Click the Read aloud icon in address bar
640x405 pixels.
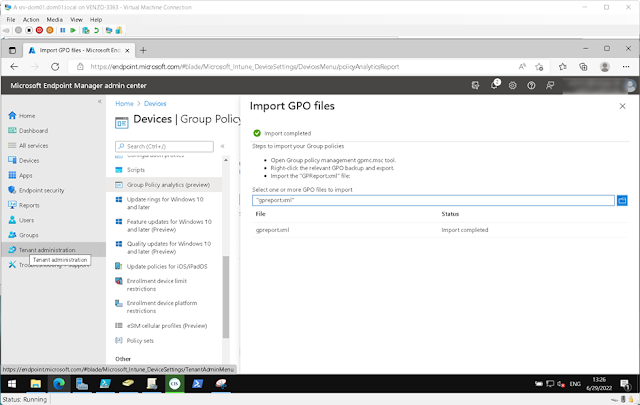coord(522,67)
